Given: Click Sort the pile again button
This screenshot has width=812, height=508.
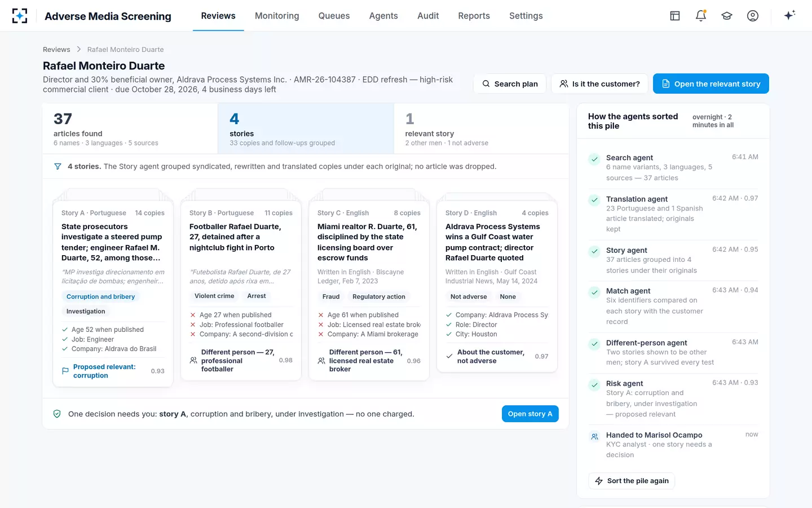Looking at the screenshot, I should click(x=632, y=481).
